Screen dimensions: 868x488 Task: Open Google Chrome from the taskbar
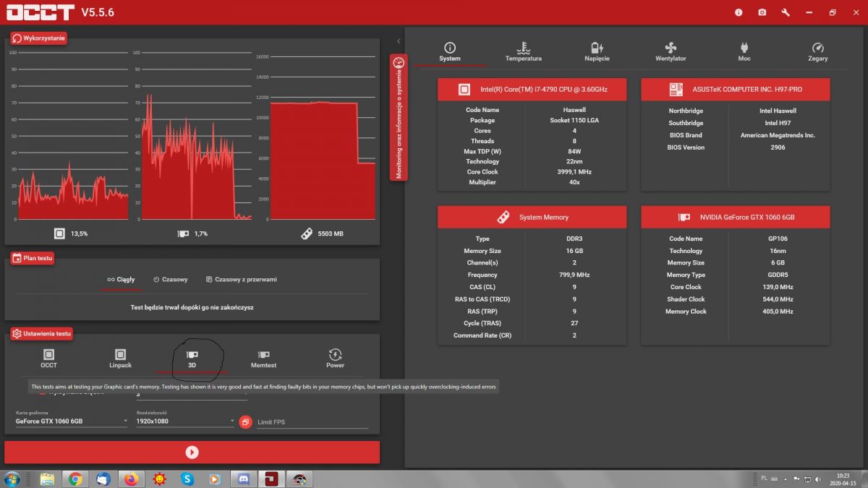(x=75, y=479)
